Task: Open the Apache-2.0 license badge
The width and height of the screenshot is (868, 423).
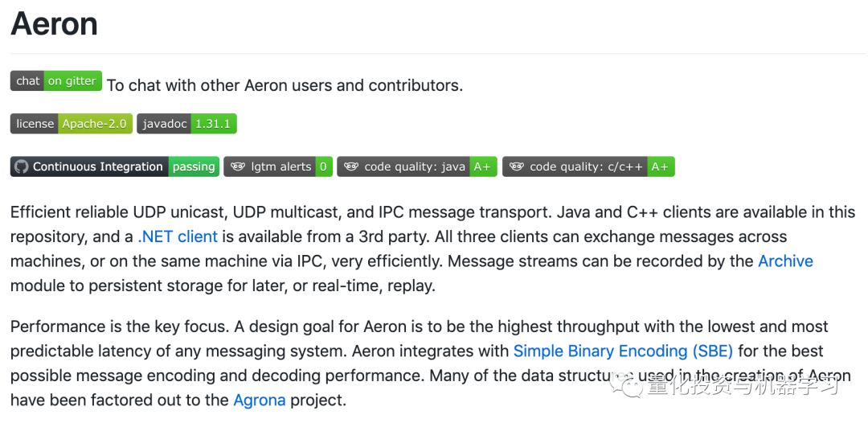Action: [95, 124]
